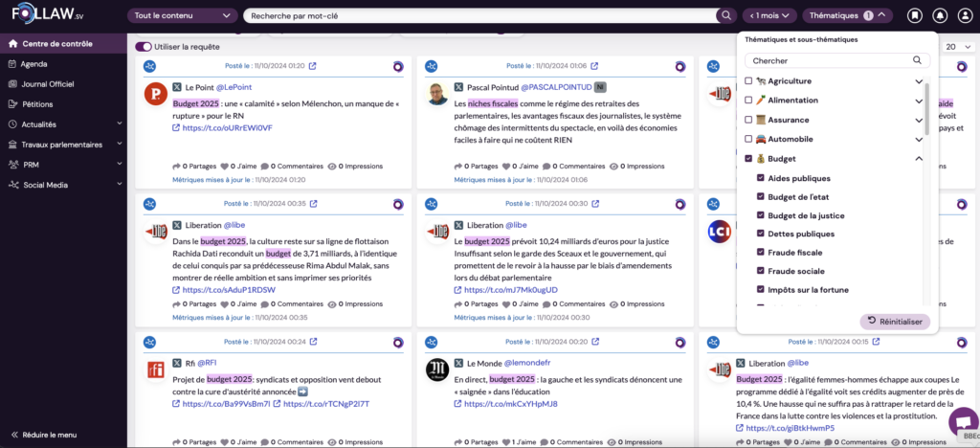The image size is (980, 448).
Task: Open the notifications bell
Action: 940,15
